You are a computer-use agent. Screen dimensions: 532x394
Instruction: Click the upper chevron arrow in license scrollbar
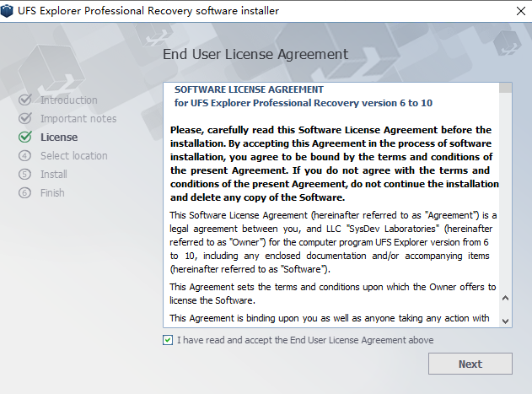tap(506, 298)
